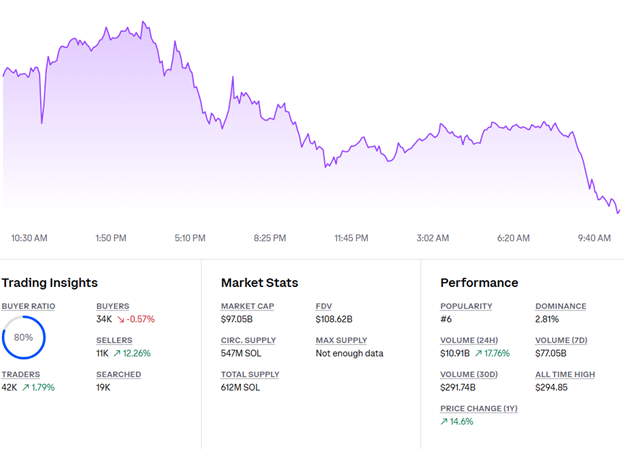Image resolution: width=624 pixels, height=449 pixels.
Task: Open the Buyer Ratio label tooltip
Action: tap(28, 306)
